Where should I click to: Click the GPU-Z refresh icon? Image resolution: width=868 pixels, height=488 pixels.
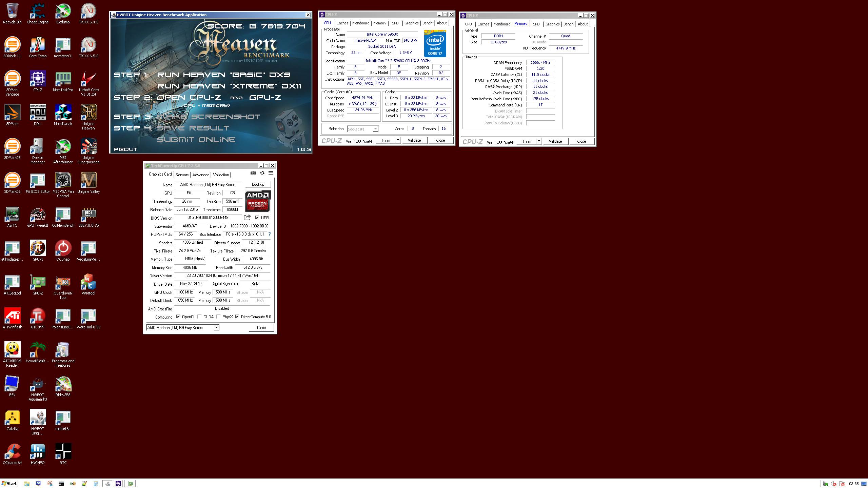point(262,173)
